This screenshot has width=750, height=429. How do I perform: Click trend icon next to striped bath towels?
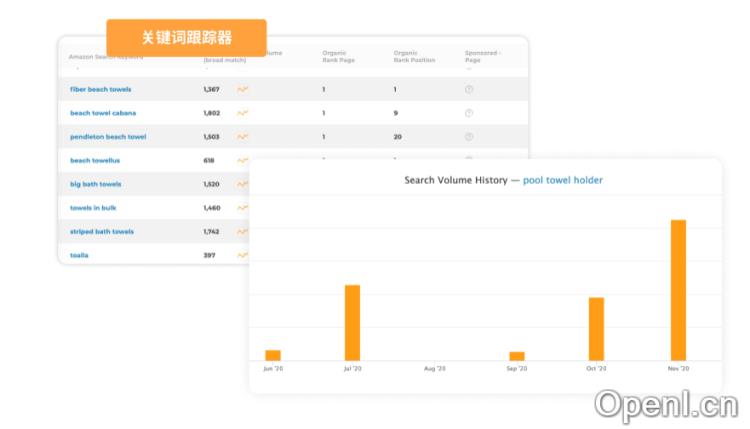pos(242,231)
